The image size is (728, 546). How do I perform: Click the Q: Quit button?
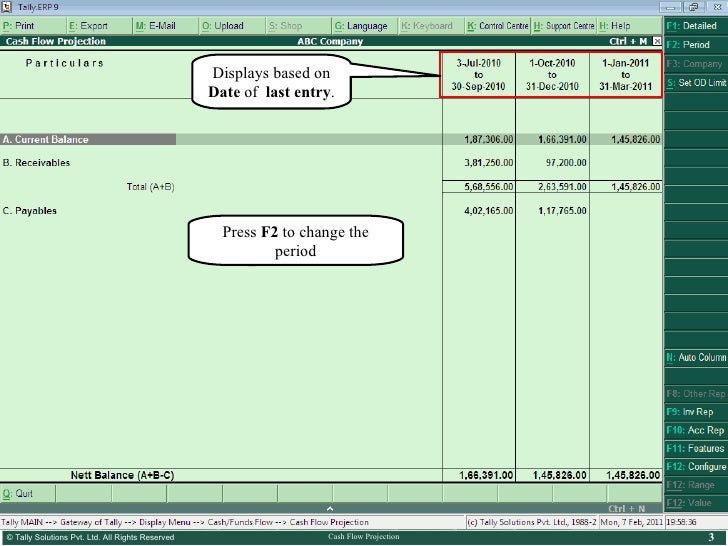(28, 494)
